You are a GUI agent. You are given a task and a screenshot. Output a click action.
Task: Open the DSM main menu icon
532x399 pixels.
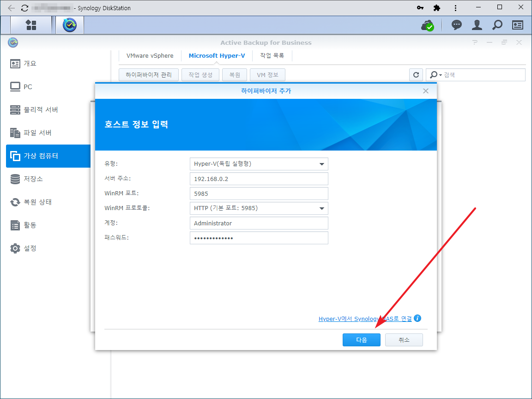(31, 25)
